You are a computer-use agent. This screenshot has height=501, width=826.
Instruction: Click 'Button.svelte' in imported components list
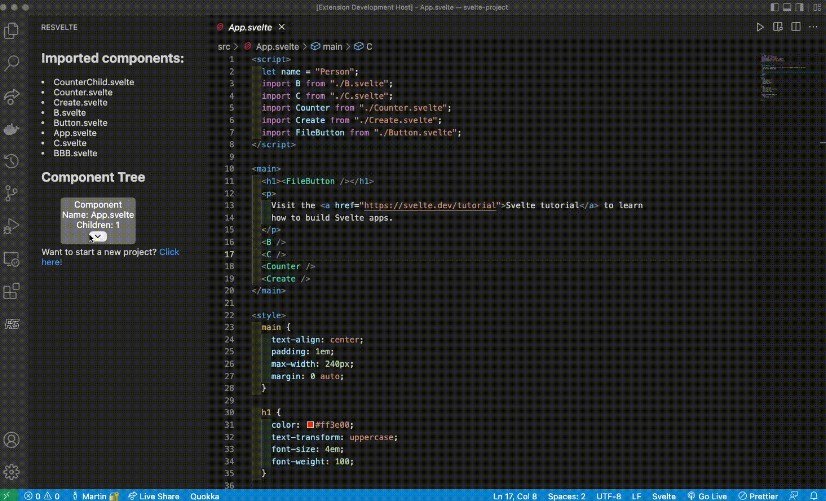point(80,123)
